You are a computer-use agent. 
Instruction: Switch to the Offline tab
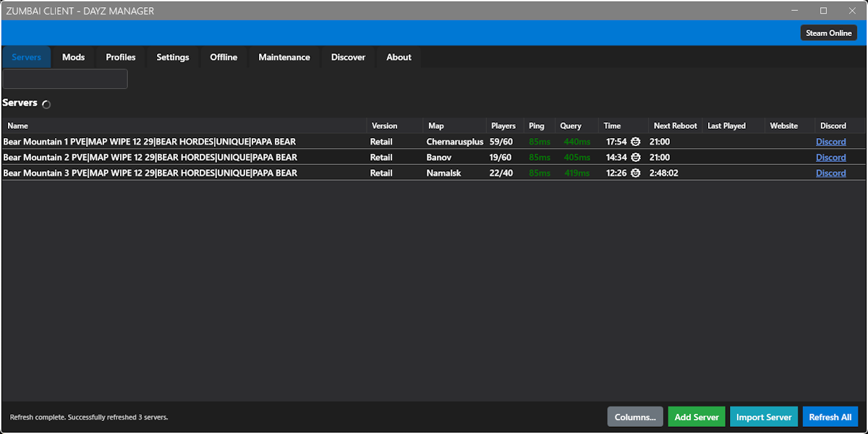223,56
